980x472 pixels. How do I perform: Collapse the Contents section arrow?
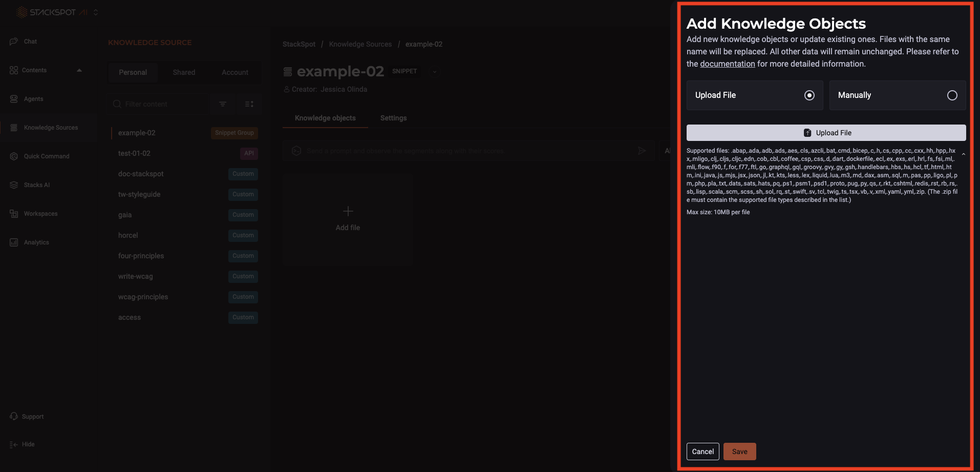pyautogui.click(x=79, y=70)
